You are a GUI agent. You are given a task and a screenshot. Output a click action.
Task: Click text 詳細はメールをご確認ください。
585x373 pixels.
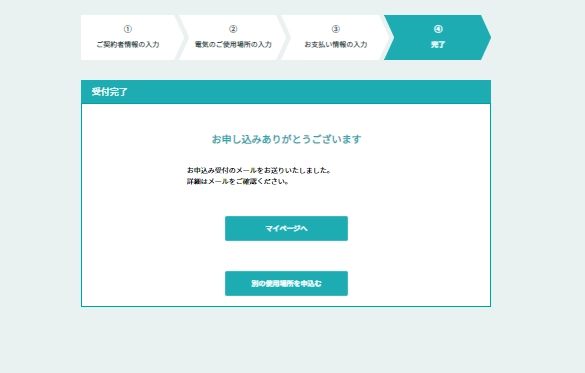(238, 182)
